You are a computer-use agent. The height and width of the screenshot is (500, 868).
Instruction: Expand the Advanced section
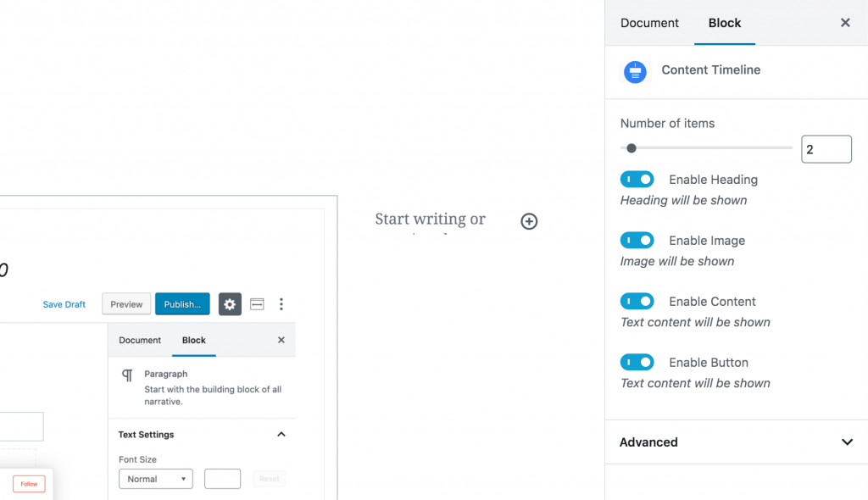point(737,442)
